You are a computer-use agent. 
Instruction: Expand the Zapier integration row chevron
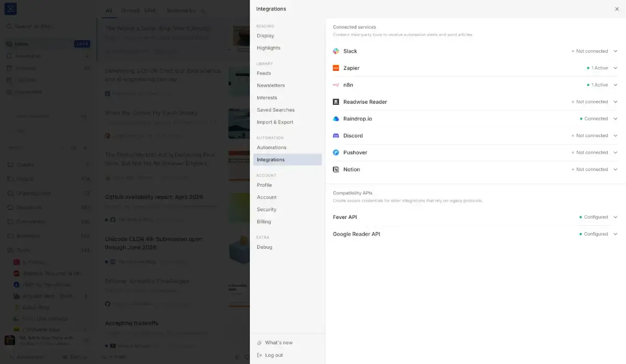pyautogui.click(x=616, y=68)
